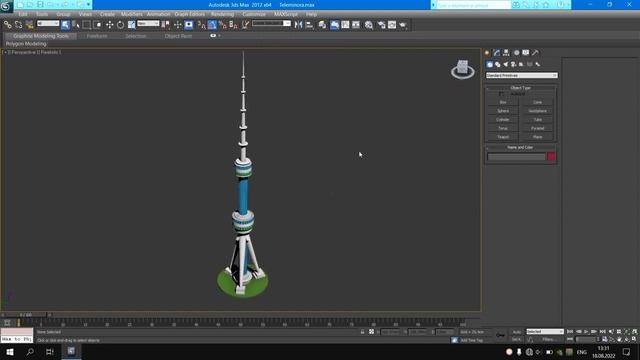Select the Bind to Space Warp tool
640x360 pixels.
[29, 25]
